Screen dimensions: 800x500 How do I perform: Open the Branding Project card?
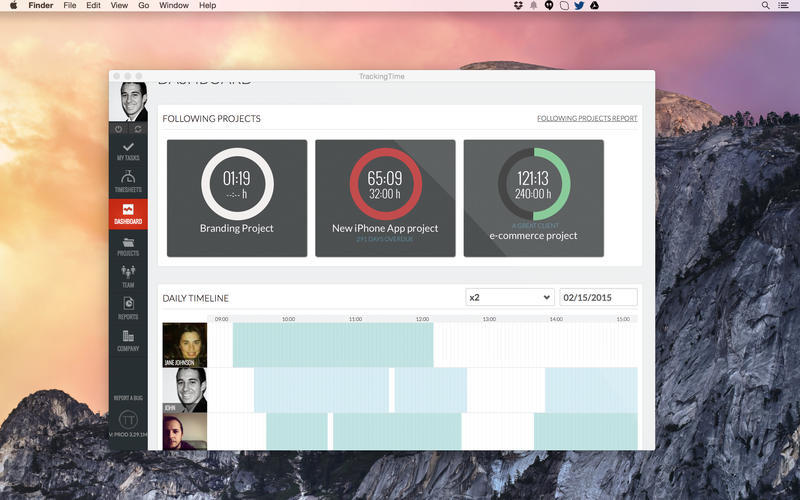tap(237, 198)
